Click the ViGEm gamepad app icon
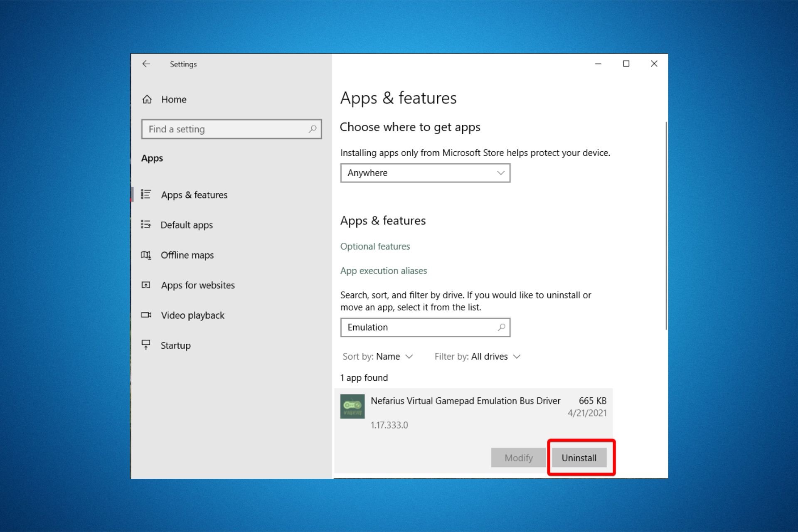The width and height of the screenshot is (798, 532). pos(352,406)
